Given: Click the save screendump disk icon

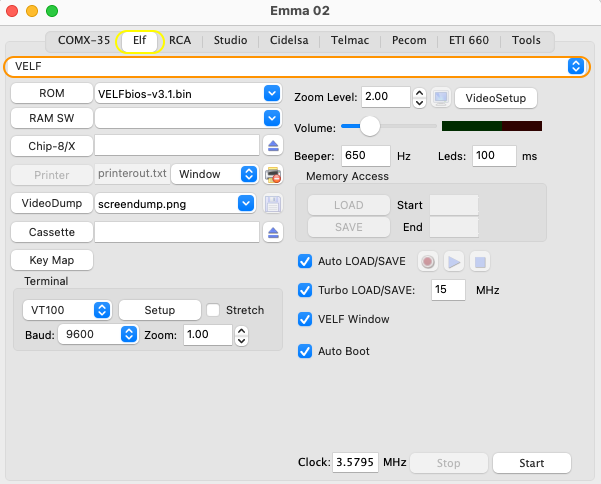Looking at the screenshot, I should coord(273,204).
